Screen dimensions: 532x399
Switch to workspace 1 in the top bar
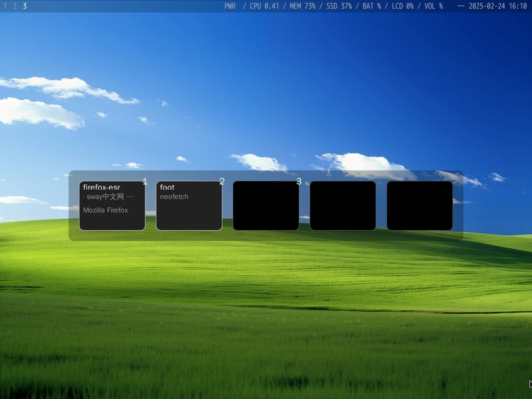pos(5,6)
